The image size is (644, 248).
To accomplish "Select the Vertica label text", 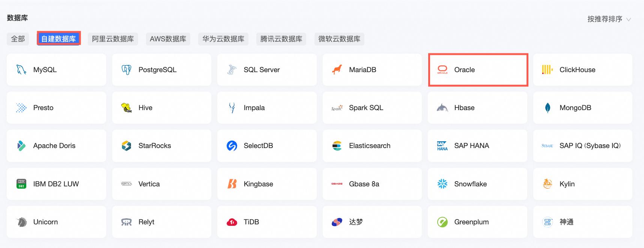I will click(149, 184).
